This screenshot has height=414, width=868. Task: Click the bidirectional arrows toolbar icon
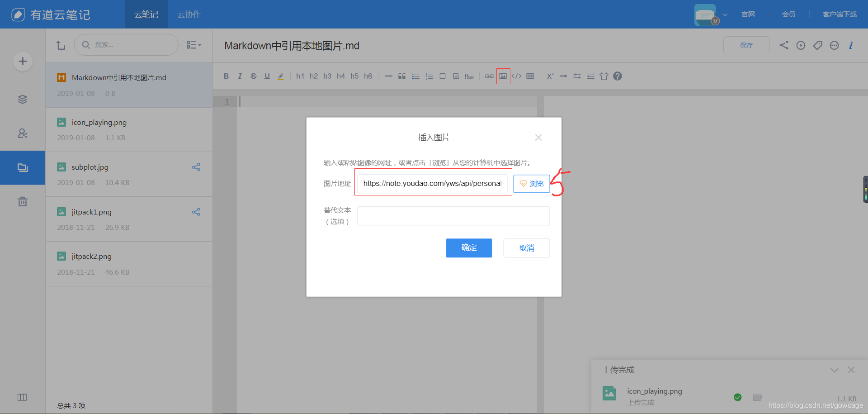[577, 76]
